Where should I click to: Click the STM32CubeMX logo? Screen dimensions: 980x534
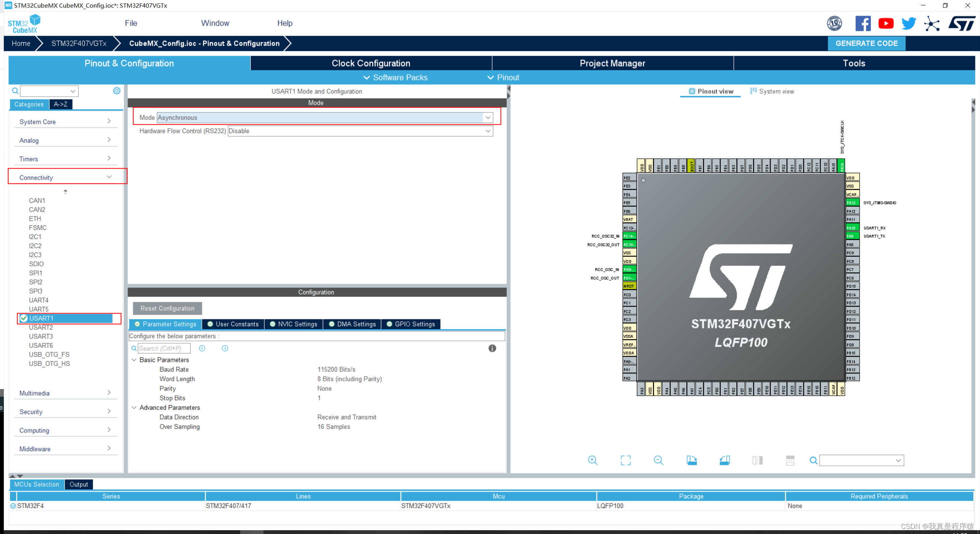tap(24, 24)
